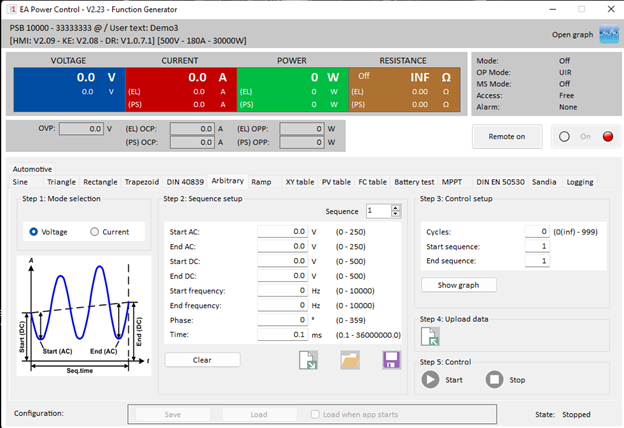The height and width of the screenshot is (428, 624).
Task: Select the Current mode radio button
Action: pos(95,231)
